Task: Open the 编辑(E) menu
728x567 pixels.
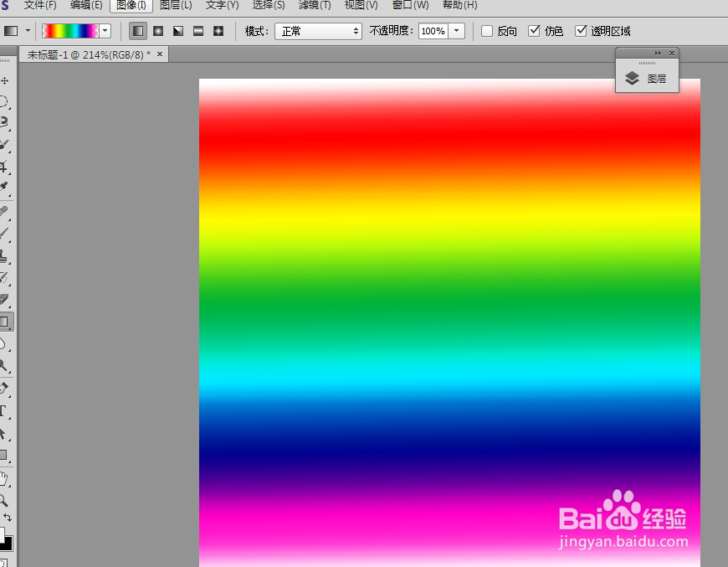Action: point(86,5)
